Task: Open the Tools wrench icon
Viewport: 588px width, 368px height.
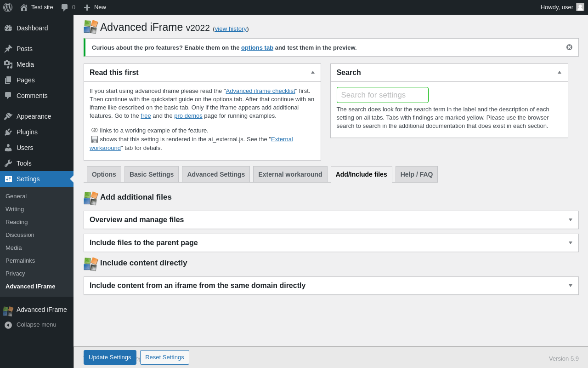Action: coord(8,163)
